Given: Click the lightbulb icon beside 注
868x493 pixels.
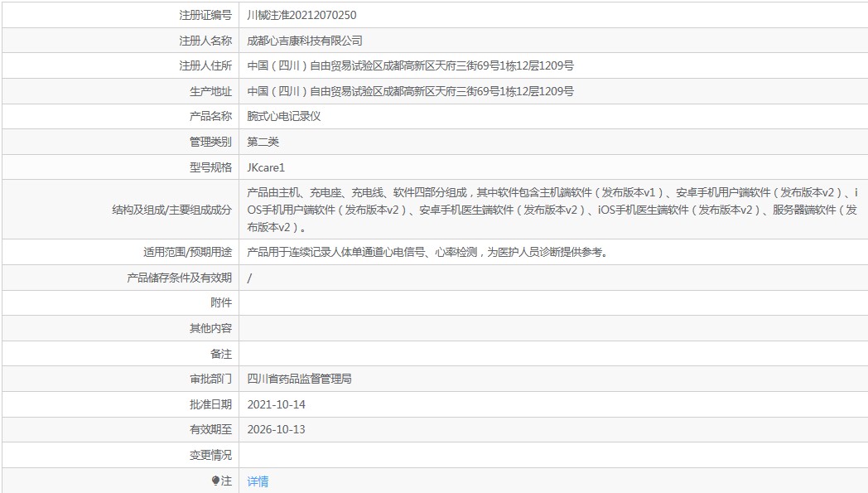Looking at the screenshot, I should pos(215,481).
